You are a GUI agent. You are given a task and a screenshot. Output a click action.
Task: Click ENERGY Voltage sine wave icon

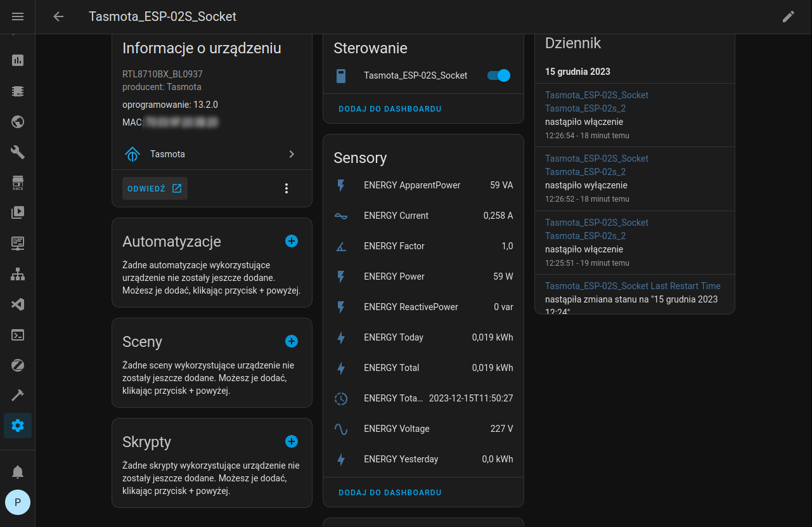(341, 429)
